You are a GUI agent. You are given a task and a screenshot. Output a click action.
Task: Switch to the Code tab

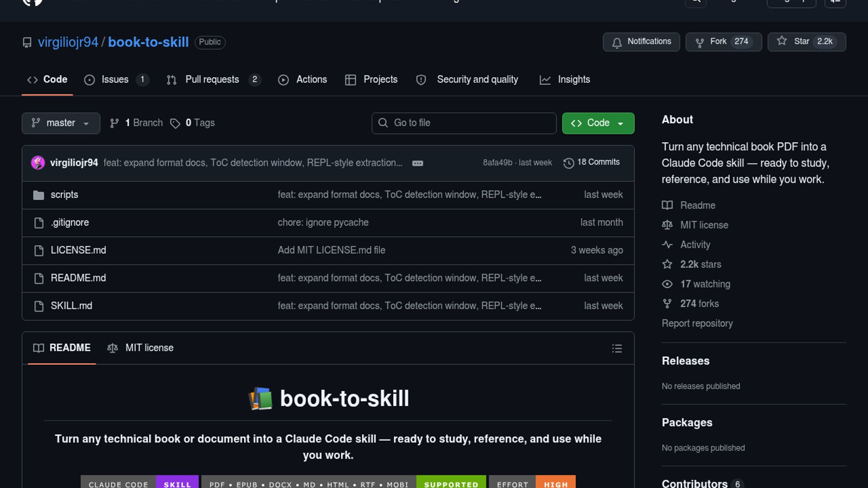coord(47,80)
